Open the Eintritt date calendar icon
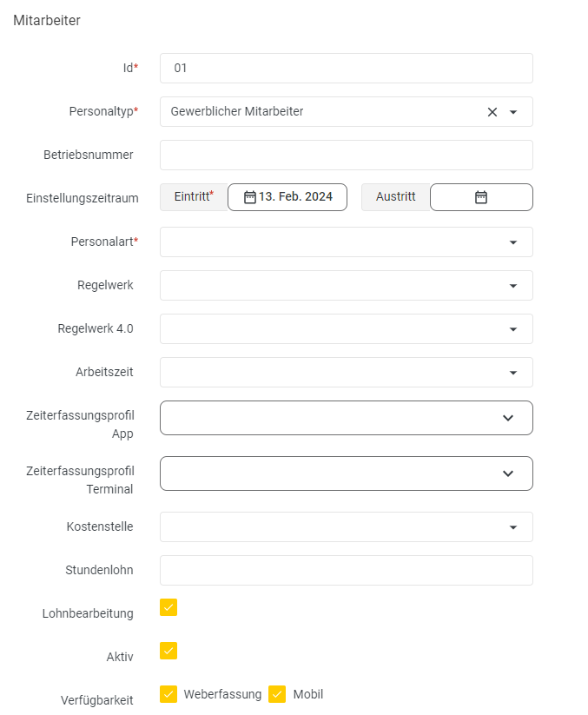Screen dimensions: 588x715 click(250, 197)
